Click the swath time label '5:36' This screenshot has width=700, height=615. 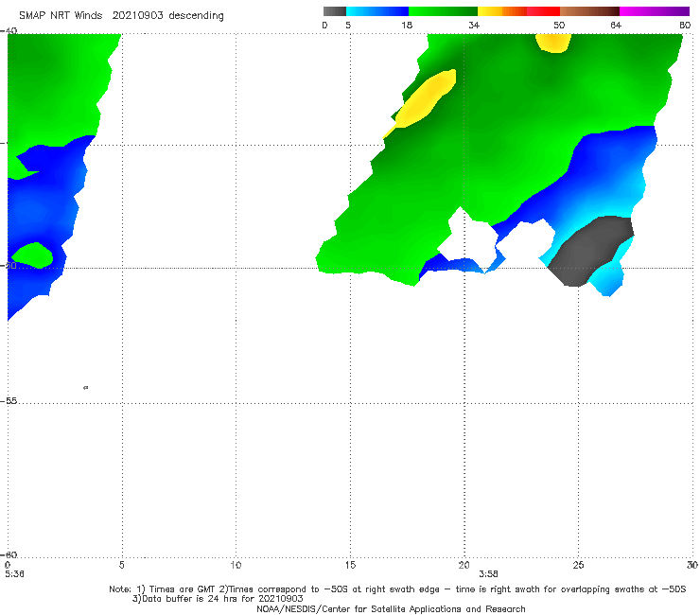[14, 574]
